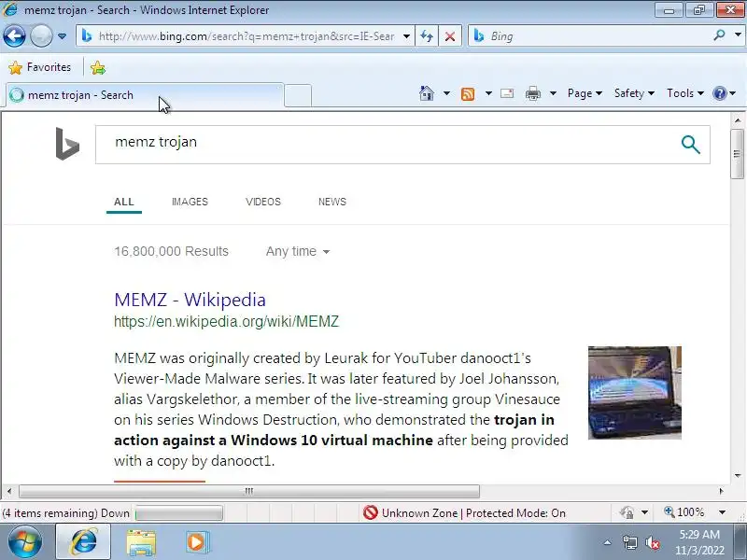Viewport: 747px width, 560px height.
Task: Switch to the IMAGES tab
Action: tap(190, 202)
